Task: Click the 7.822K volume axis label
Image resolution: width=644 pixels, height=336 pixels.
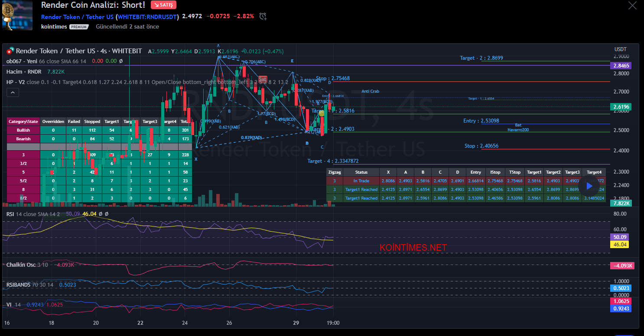Action: coord(622,203)
